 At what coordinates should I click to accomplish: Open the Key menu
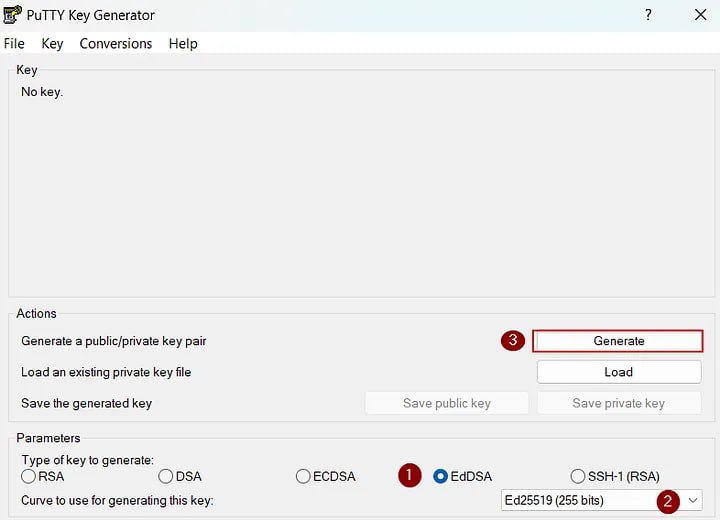click(x=52, y=44)
